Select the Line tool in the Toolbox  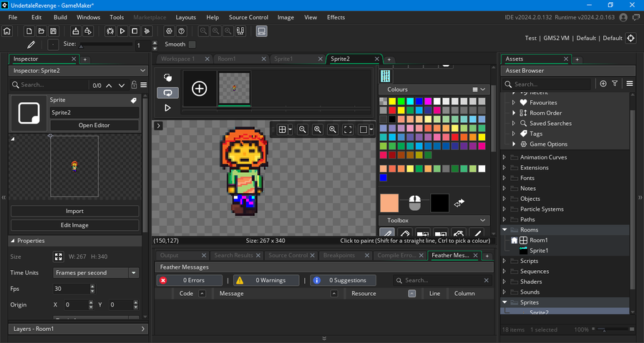(x=477, y=232)
